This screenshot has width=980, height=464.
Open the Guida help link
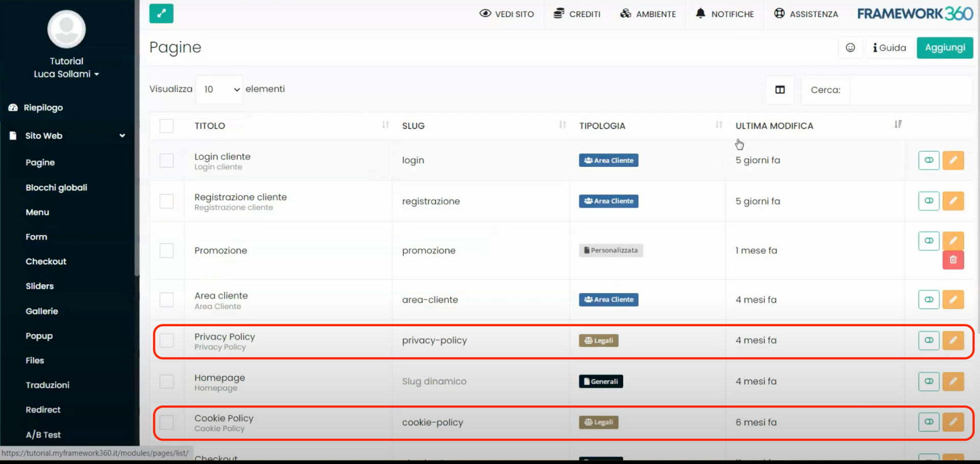[x=889, y=47]
